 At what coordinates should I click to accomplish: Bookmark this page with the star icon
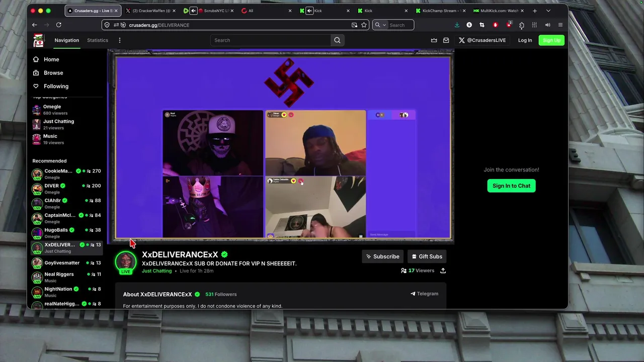click(364, 25)
